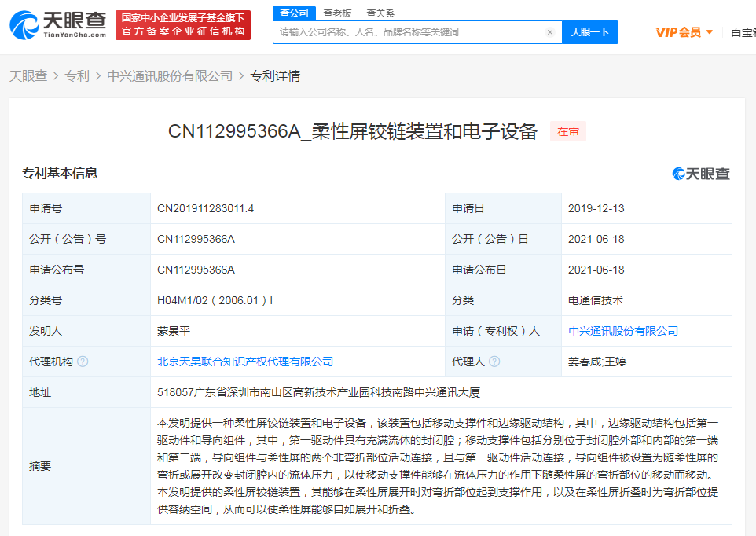Click the 天眼一下 search button
This screenshot has width=756, height=536.
pyautogui.click(x=590, y=31)
